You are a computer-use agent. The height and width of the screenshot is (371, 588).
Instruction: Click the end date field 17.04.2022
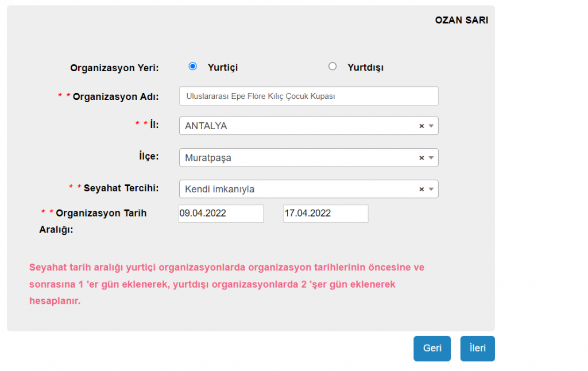click(326, 213)
